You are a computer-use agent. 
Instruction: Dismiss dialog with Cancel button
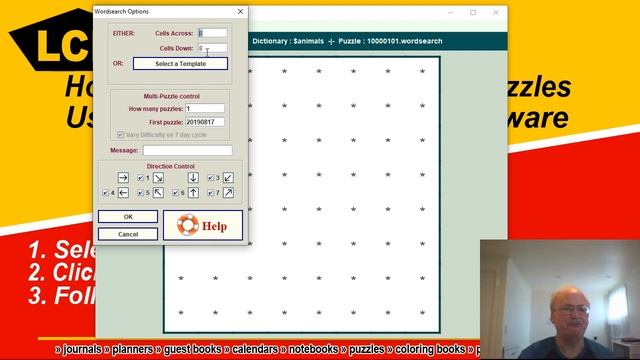[x=128, y=234]
